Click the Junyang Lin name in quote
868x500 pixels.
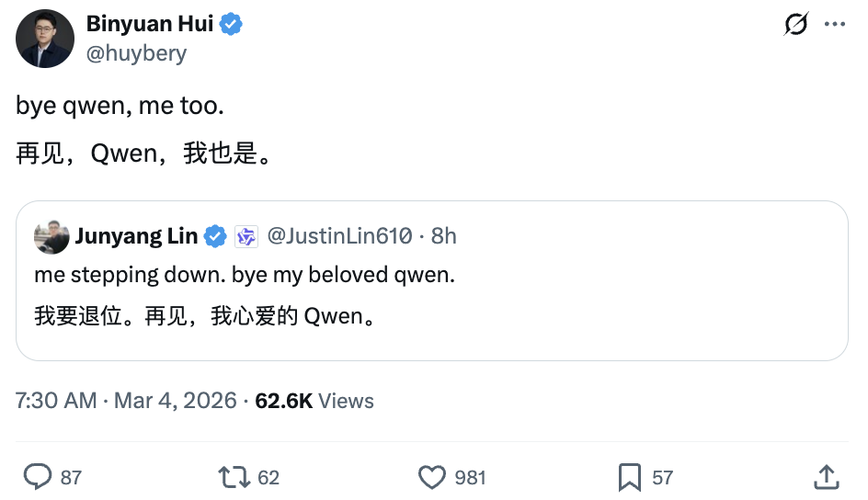(x=136, y=236)
